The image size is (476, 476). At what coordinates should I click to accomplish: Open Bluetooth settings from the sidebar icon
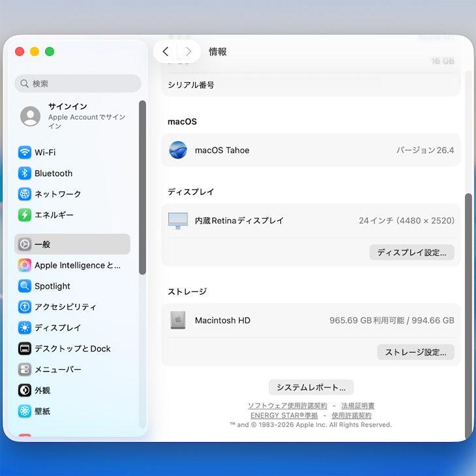25,173
